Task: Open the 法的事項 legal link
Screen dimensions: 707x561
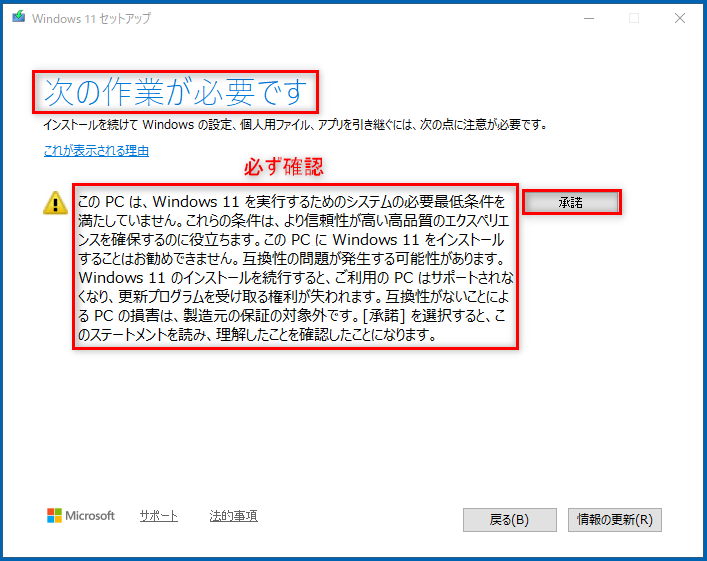Action: coord(234,515)
